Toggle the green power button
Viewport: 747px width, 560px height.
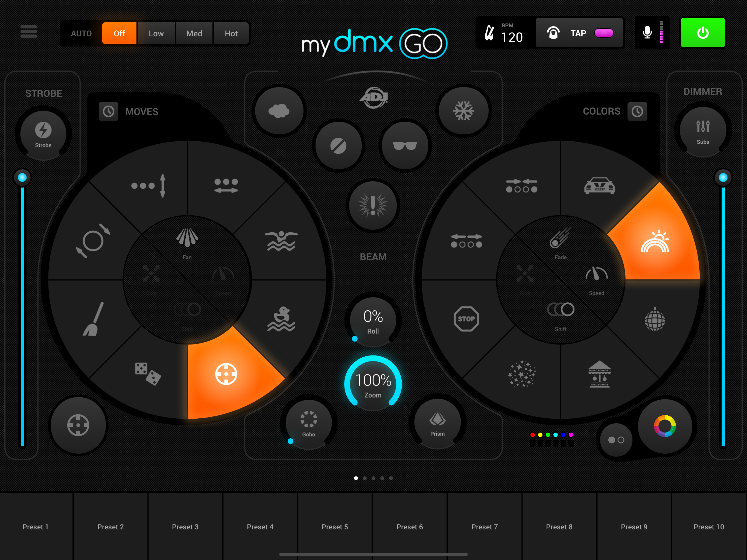[x=703, y=33]
